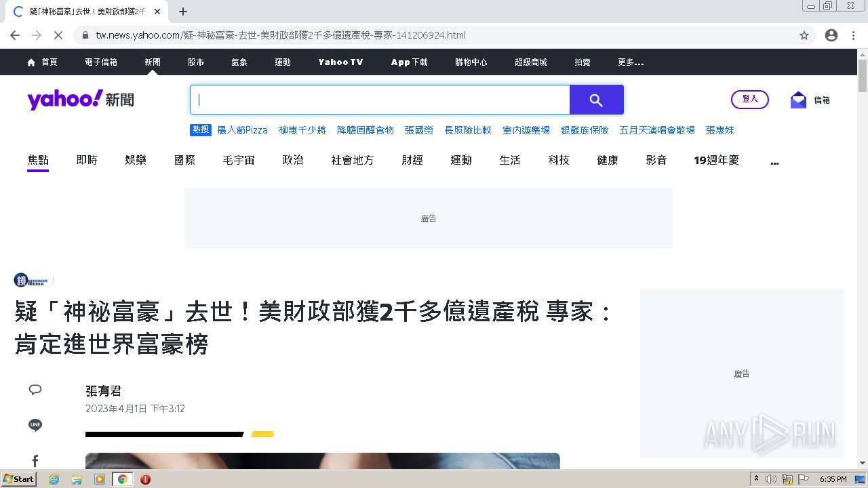Open 新聞 in top bar

153,62
